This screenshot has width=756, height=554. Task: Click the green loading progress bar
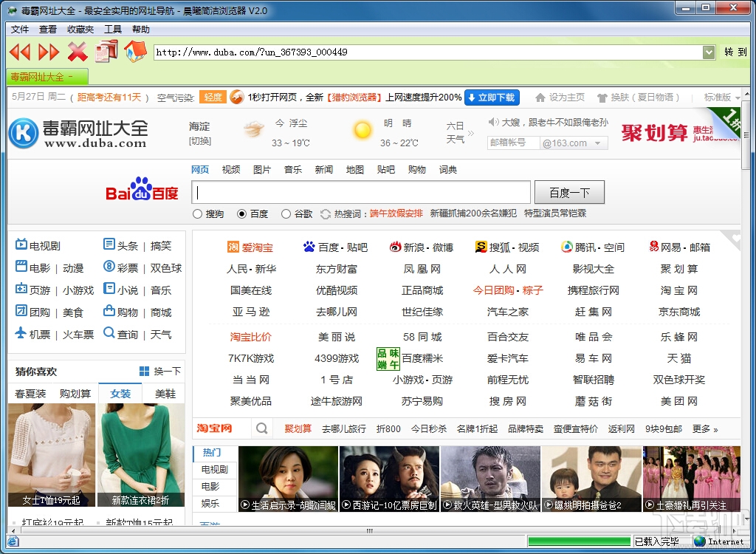point(579,541)
